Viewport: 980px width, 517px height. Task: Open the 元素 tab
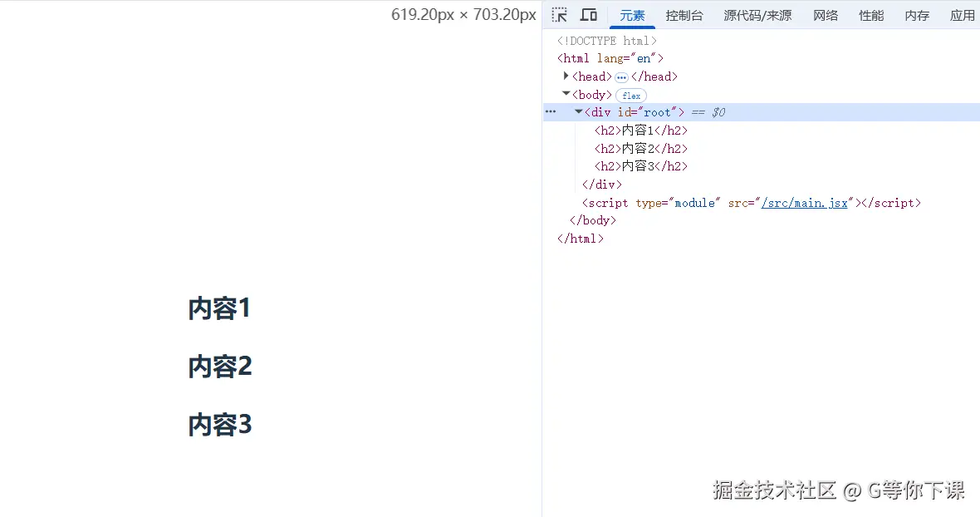pos(632,16)
